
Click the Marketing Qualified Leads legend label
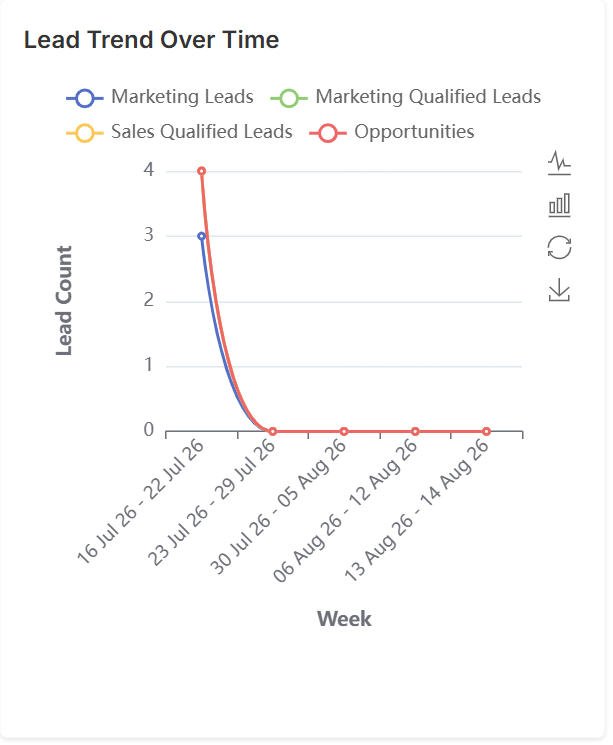428,97
